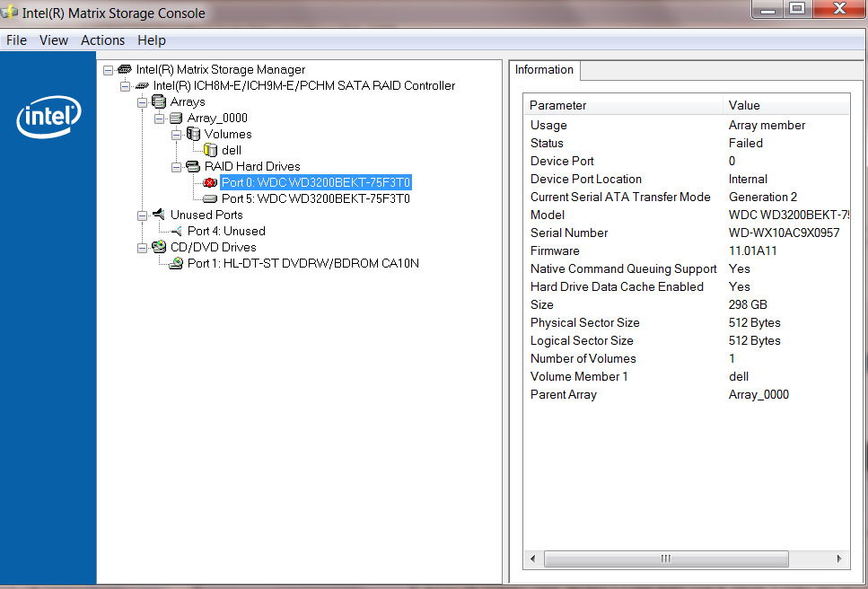This screenshot has height=589, width=868.
Task: Click 'Generation 2' transfer mode value
Action: point(763,197)
